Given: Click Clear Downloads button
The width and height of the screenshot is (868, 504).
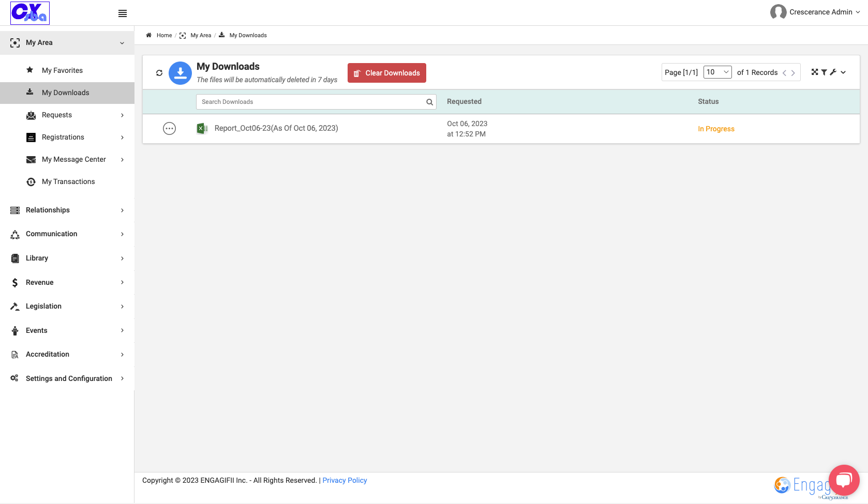Looking at the screenshot, I should [x=387, y=73].
